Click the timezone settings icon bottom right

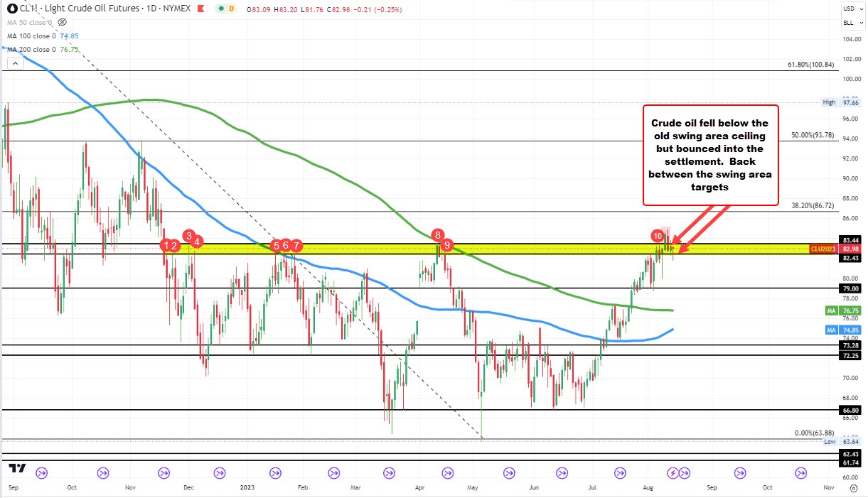coord(853,488)
